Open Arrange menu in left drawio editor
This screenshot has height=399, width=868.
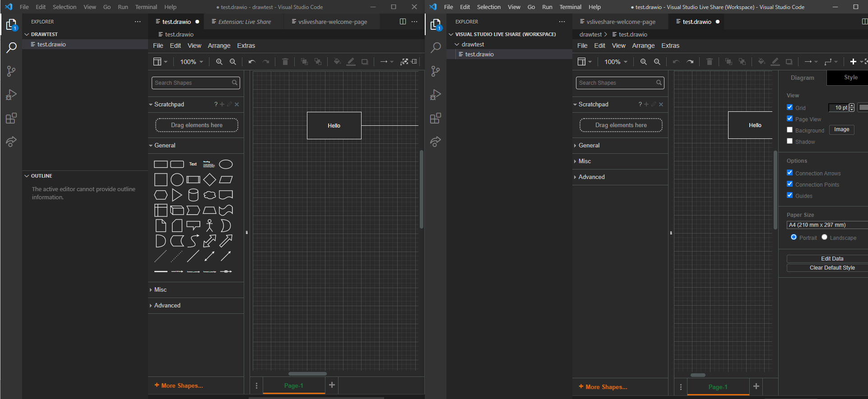tap(219, 46)
